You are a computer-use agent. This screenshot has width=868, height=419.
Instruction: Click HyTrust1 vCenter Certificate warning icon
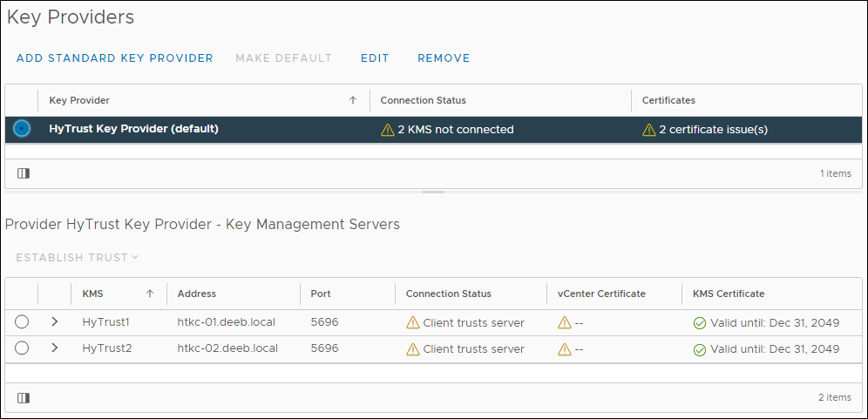coord(565,322)
